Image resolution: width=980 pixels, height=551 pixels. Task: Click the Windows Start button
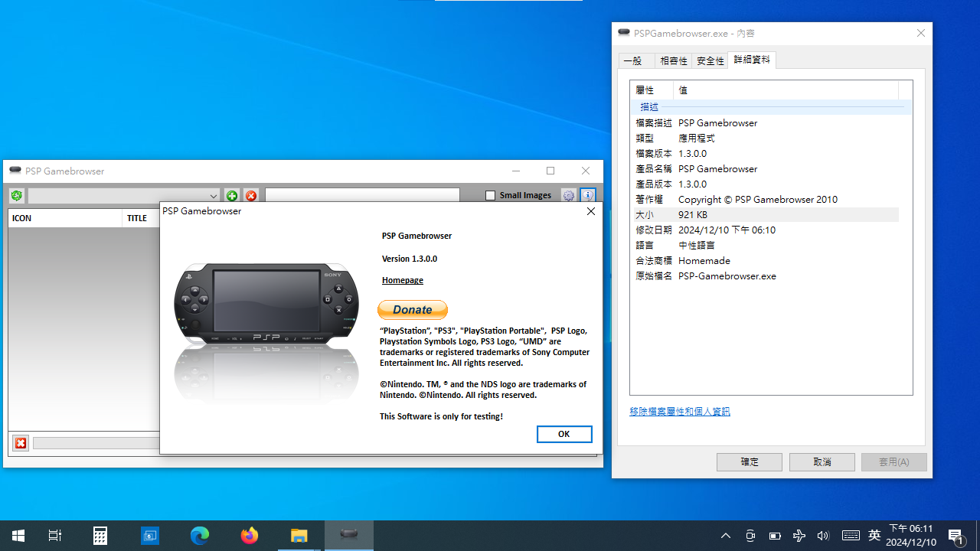(18, 536)
